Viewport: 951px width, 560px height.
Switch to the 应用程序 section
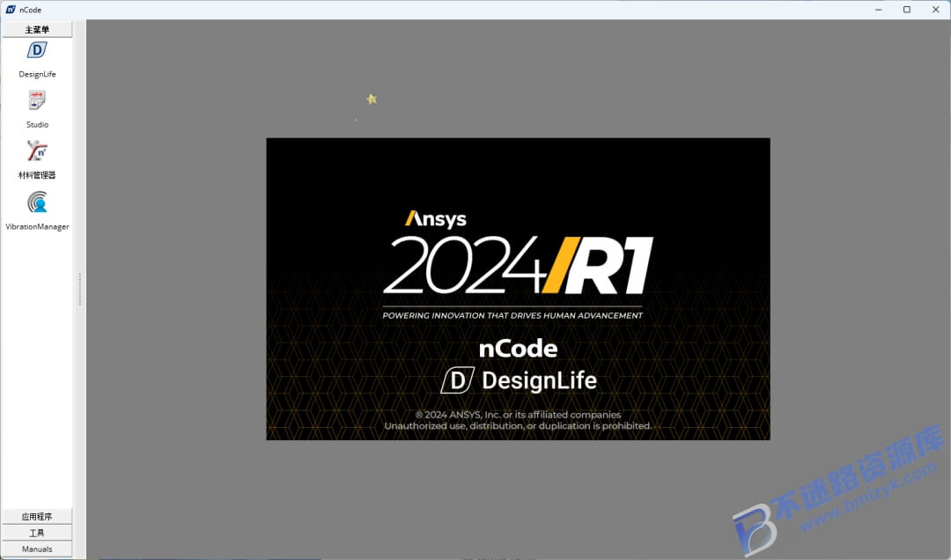[x=37, y=516]
